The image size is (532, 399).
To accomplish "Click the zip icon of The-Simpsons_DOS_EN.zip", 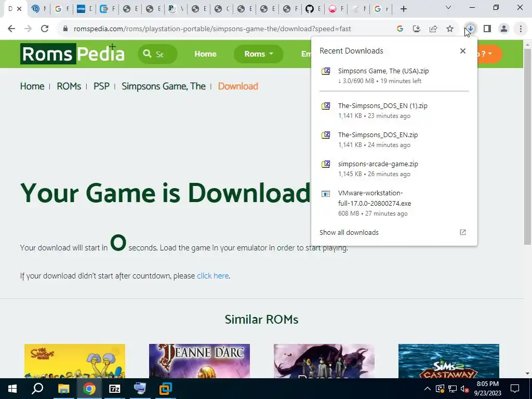I will pos(326,135).
